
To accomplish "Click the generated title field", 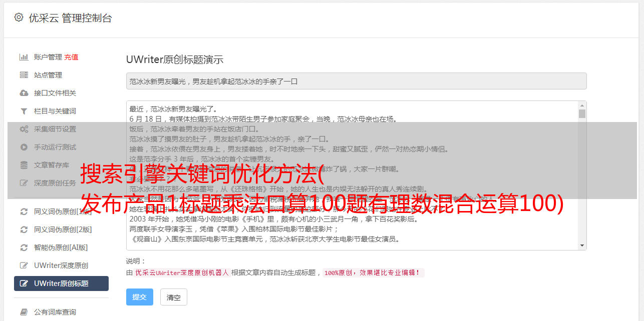I will pyautogui.click(x=356, y=81).
